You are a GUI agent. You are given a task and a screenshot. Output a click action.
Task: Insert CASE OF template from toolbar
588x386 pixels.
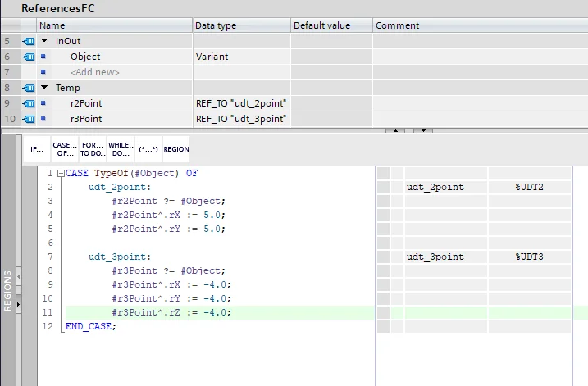[x=64, y=149]
